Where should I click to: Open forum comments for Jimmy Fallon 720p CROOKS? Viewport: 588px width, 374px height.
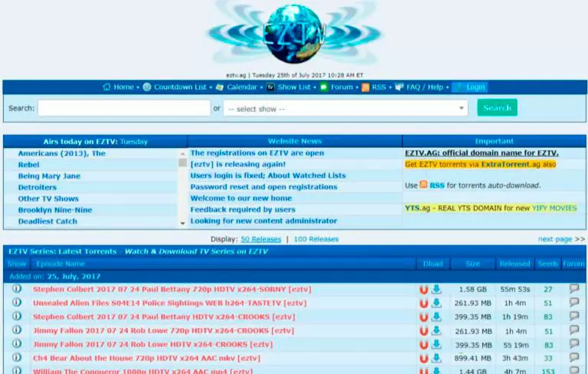pos(574,330)
